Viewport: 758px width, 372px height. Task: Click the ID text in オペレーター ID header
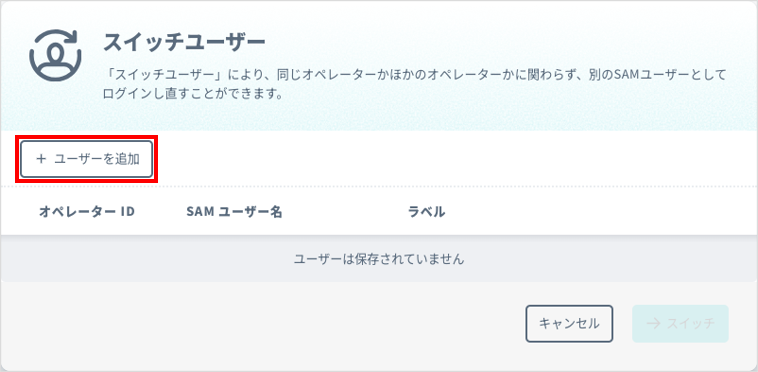pos(128,212)
